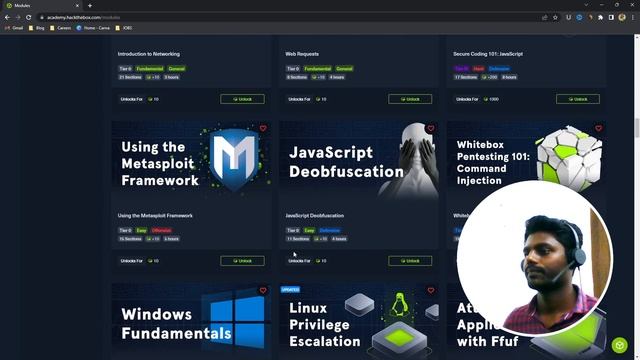Viewport: 640px width, 360px height.
Task: Open the Gmail bookmark
Action: point(14,28)
